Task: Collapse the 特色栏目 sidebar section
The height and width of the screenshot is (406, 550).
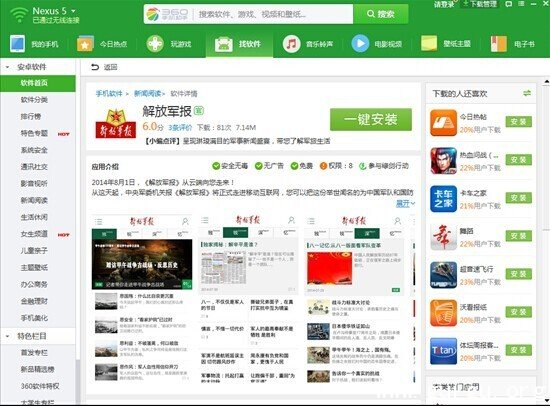Action: 7,336
